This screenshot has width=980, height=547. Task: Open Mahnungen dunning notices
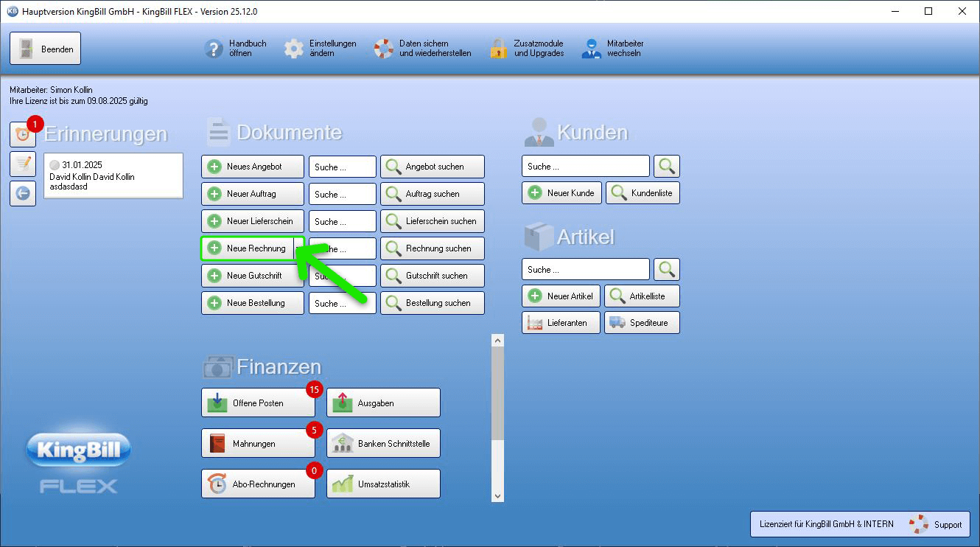click(x=258, y=443)
